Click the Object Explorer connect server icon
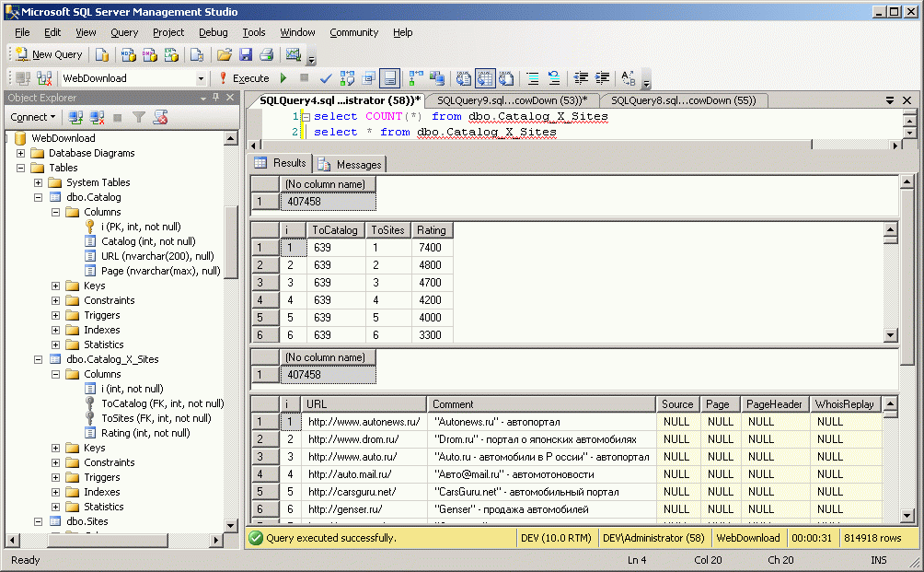The image size is (924, 572). point(75,117)
